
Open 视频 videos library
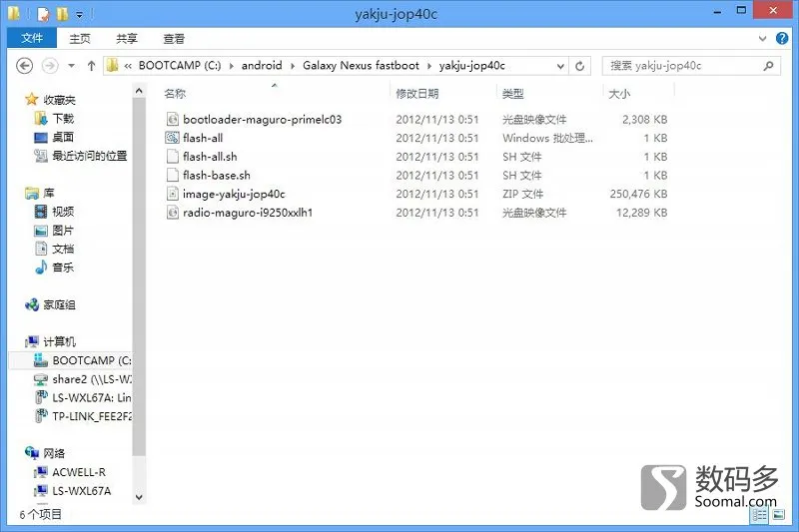pos(63,212)
